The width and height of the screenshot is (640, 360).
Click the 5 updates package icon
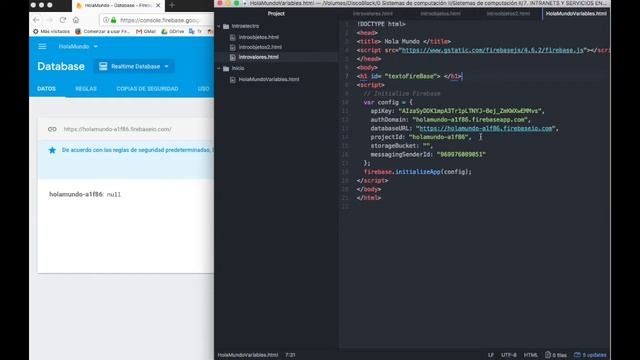click(590, 355)
